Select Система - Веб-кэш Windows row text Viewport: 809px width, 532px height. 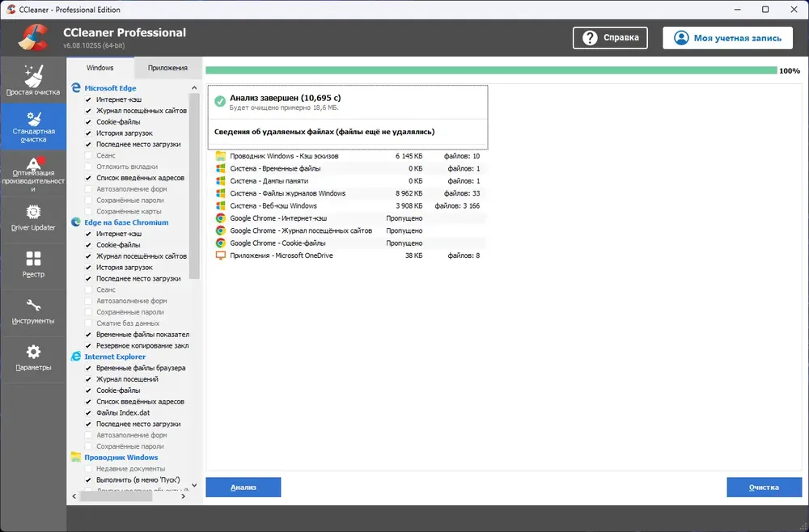pyautogui.click(x=273, y=205)
